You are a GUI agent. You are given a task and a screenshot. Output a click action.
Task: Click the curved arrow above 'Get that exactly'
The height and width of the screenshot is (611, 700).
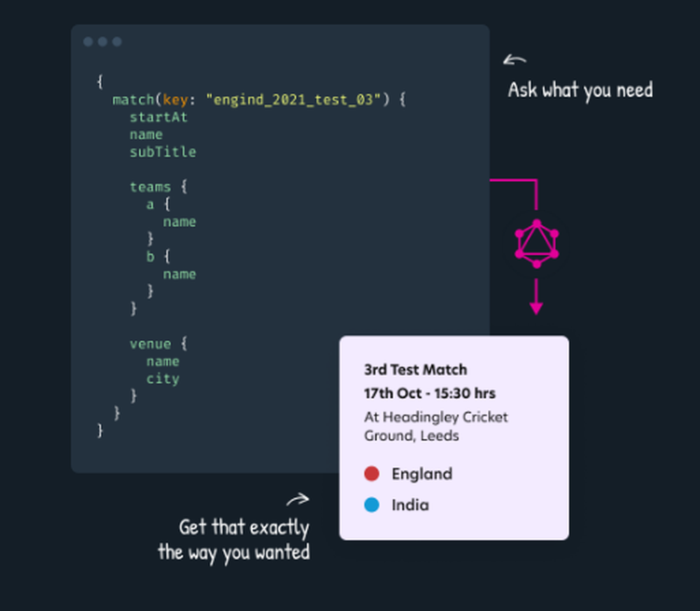point(297,500)
